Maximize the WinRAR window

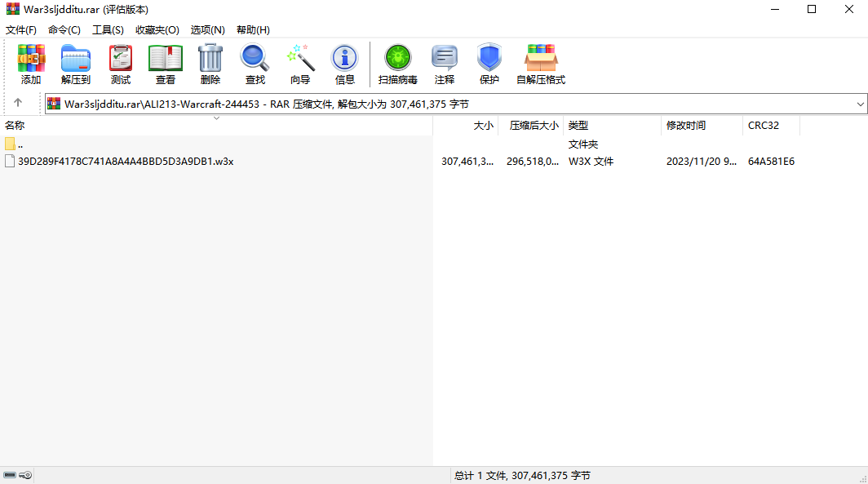click(x=812, y=9)
